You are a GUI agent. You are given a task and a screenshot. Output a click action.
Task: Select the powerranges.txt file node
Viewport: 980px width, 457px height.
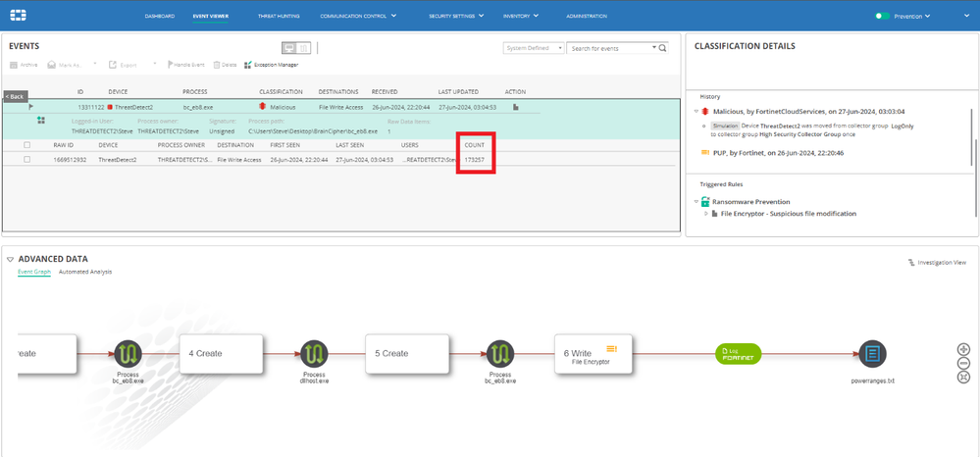click(x=872, y=353)
